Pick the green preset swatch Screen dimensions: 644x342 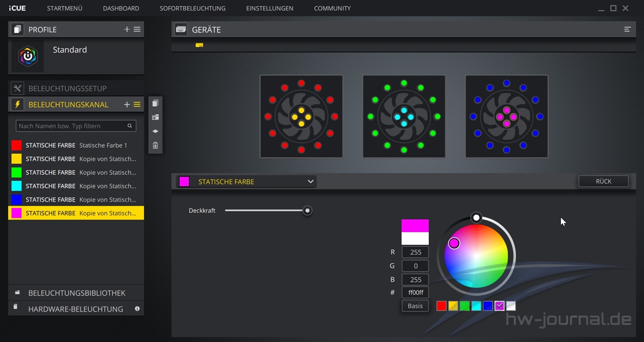(x=465, y=306)
